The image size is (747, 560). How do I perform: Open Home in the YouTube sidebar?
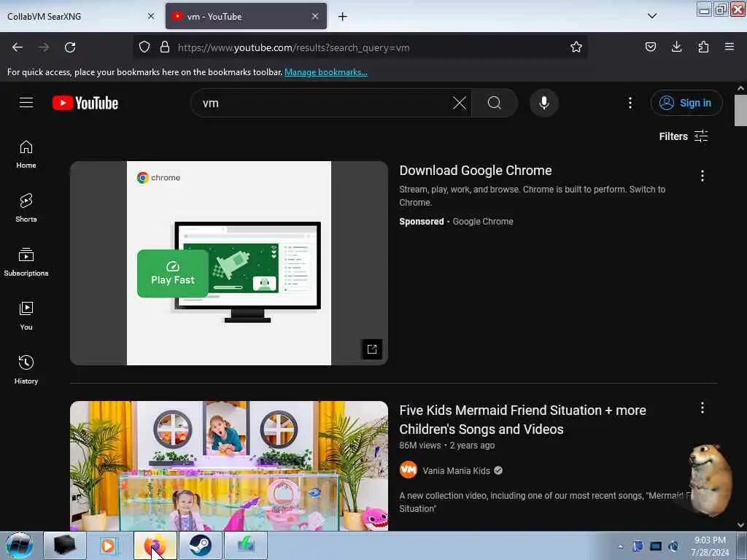click(x=26, y=155)
